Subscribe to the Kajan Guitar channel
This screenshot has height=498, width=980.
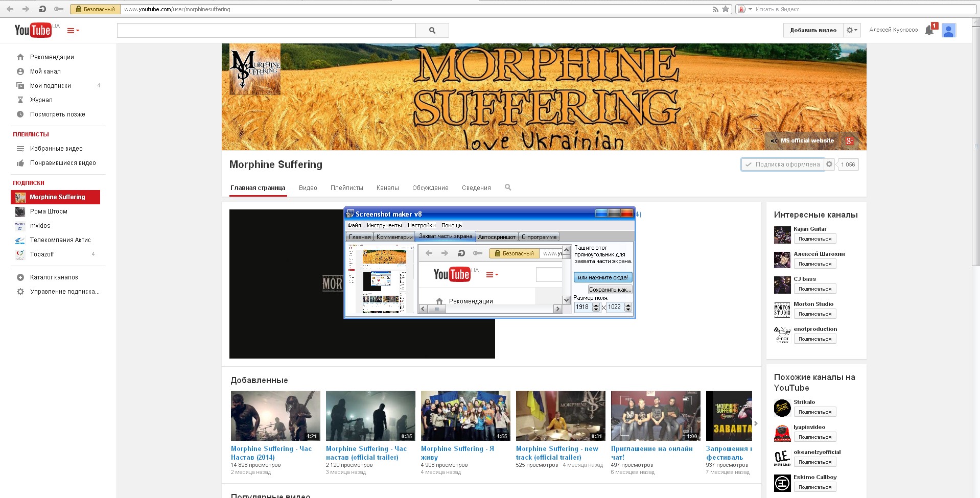(815, 239)
